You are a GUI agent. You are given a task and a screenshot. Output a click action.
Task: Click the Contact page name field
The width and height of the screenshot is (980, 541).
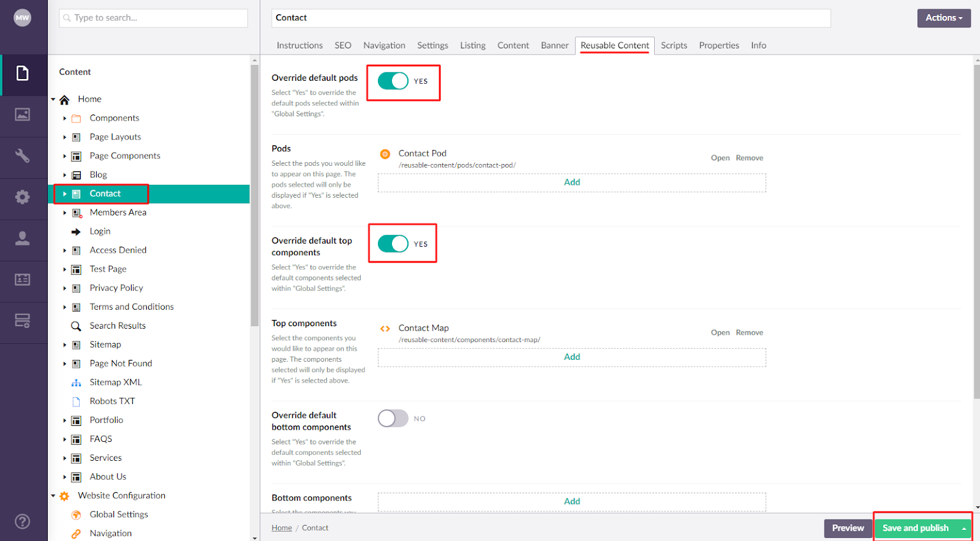(x=551, y=18)
